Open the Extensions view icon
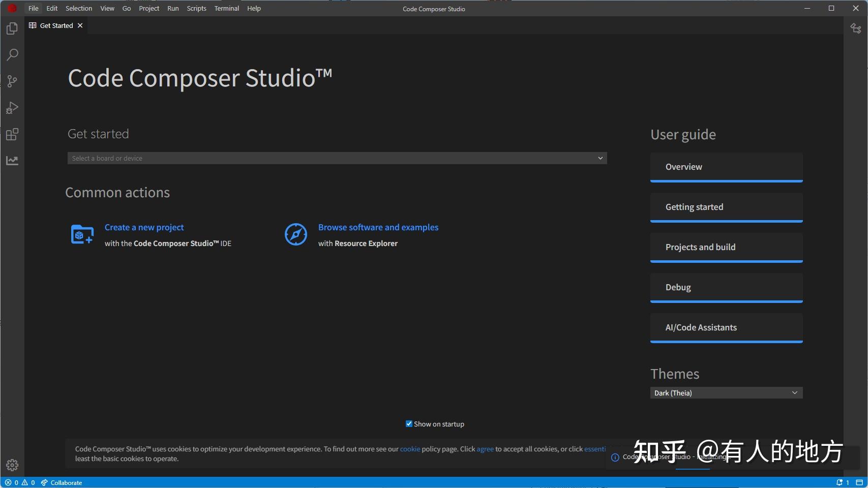Viewport: 868px width, 488px height. coord(12,134)
